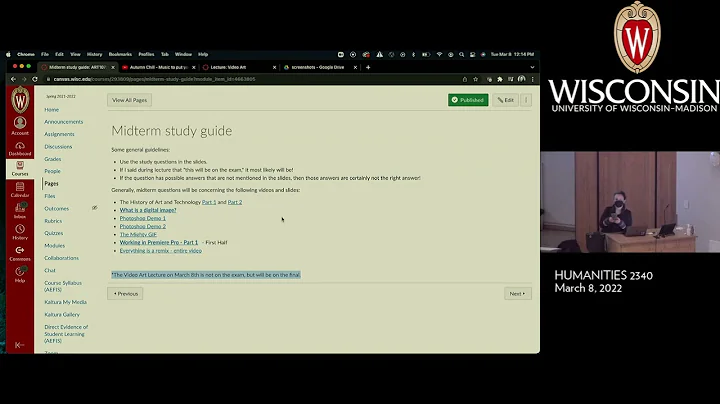Open the History menu in the menu bar

click(x=95, y=54)
